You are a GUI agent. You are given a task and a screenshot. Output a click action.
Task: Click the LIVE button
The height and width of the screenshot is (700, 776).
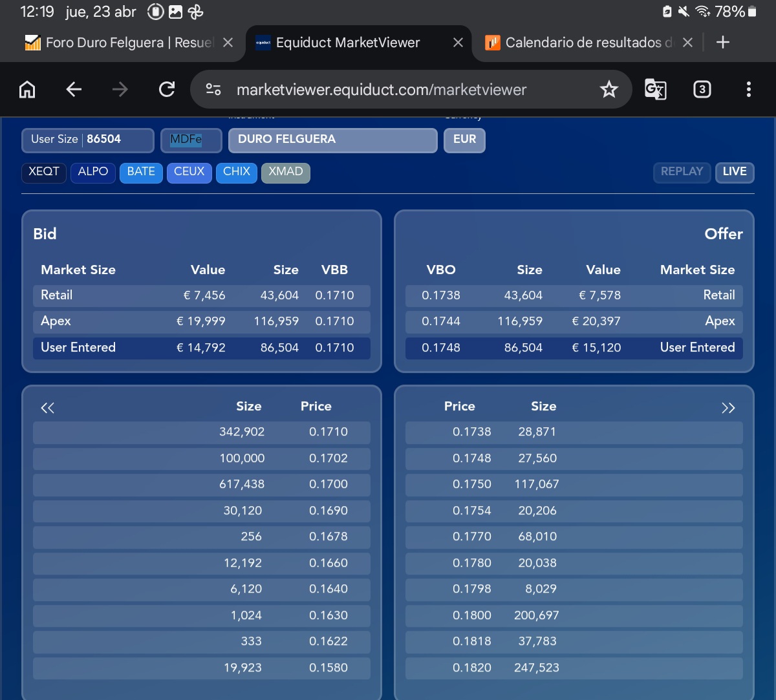[735, 172]
